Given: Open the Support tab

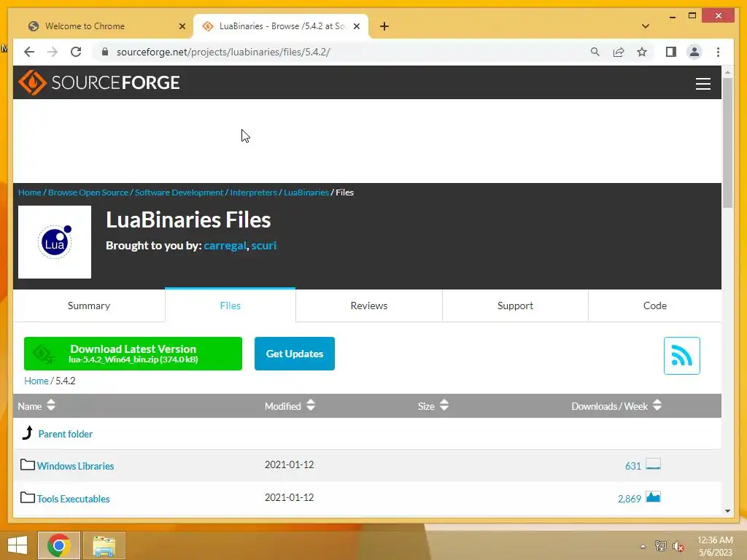Looking at the screenshot, I should tap(515, 306).
